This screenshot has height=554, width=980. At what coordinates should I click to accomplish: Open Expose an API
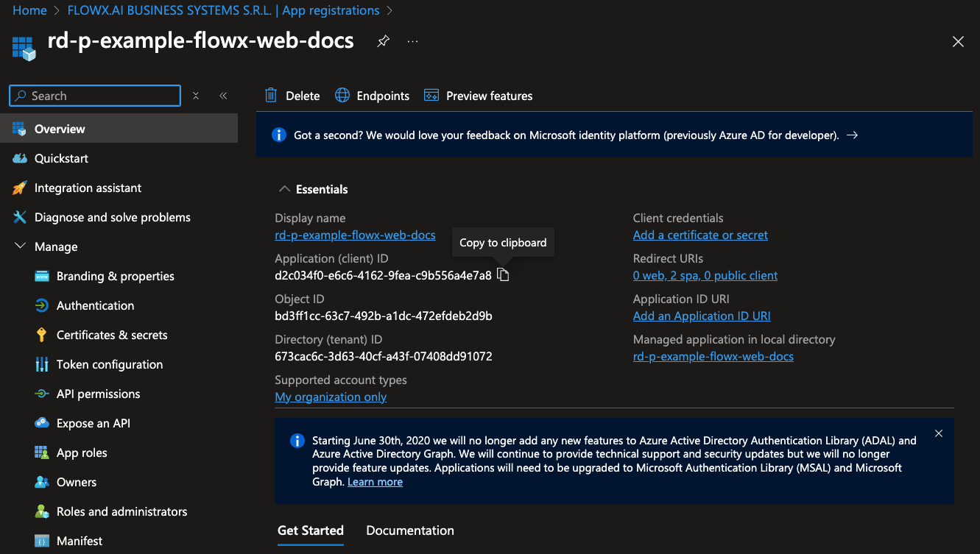[94, 423]
